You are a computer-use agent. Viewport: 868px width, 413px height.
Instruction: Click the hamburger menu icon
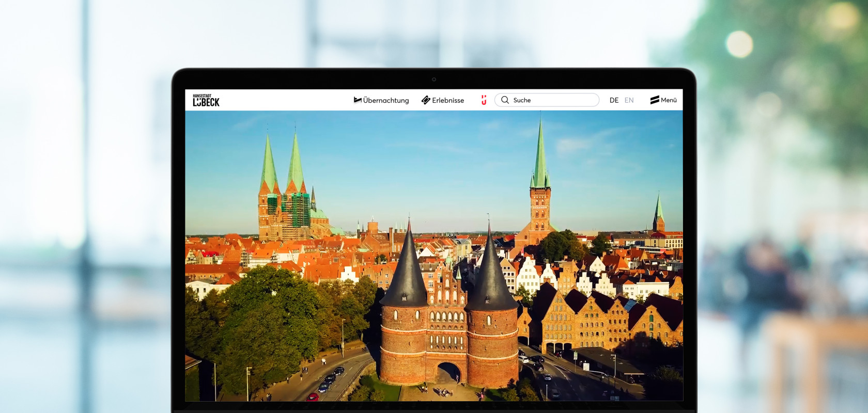click(x=655, y=100)
